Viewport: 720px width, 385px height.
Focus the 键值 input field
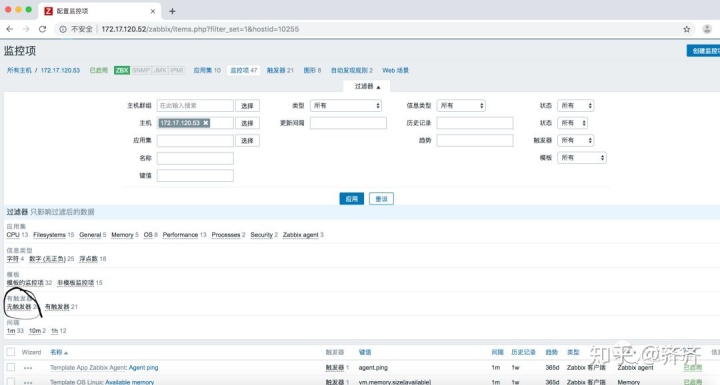click(x=195, y=176)
